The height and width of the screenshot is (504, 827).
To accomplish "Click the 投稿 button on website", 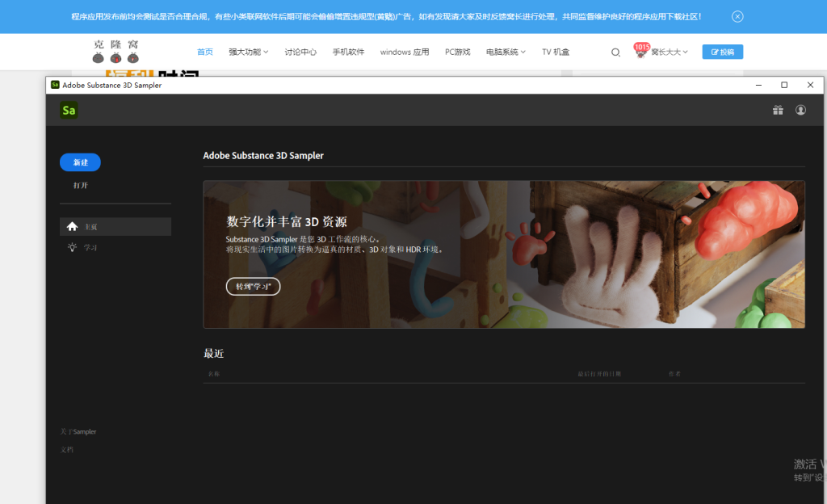I will (723, 52).
